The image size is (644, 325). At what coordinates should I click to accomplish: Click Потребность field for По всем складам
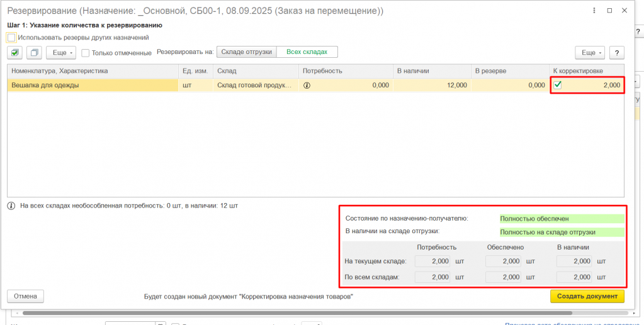pyautogui.click(x=432, y=277)
